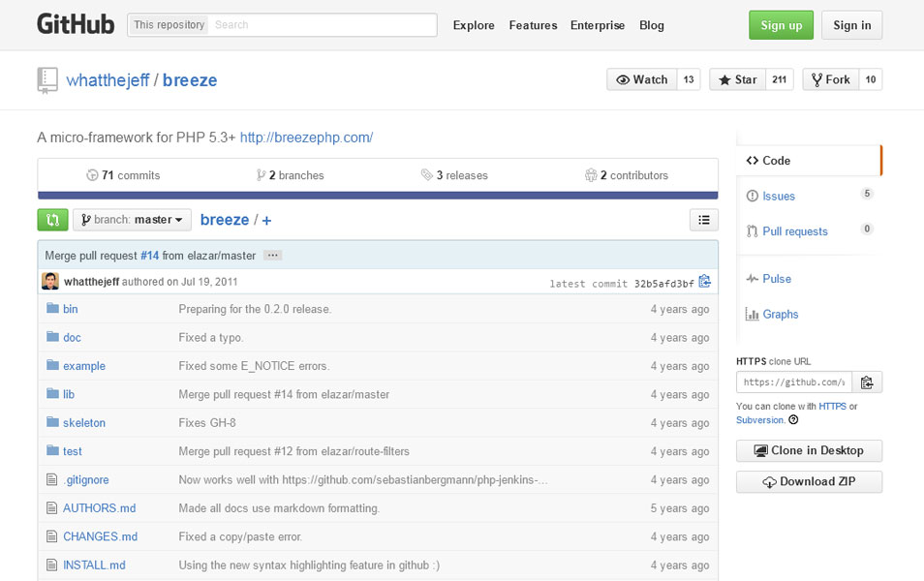Click the example folder icon
The width and height of the screenshot is (924, 581).
coord(52,365)
